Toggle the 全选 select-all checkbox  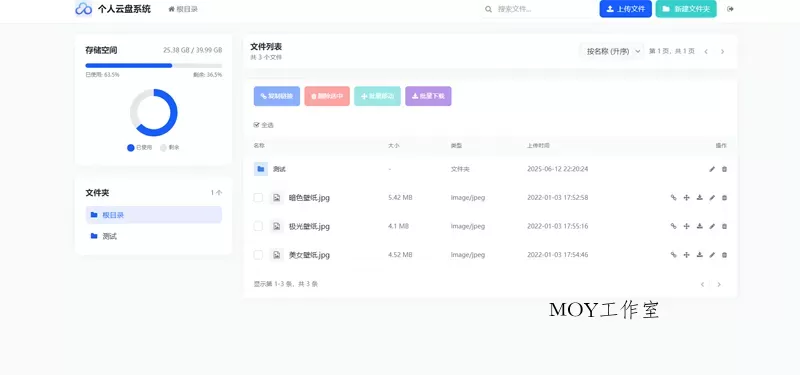coord(256,125)
